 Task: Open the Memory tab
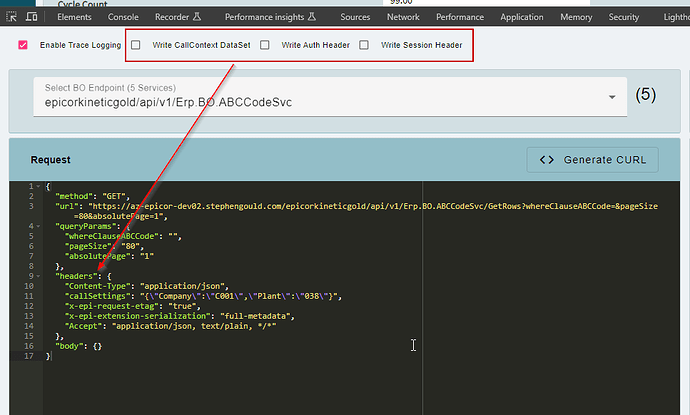click(576, 17)
